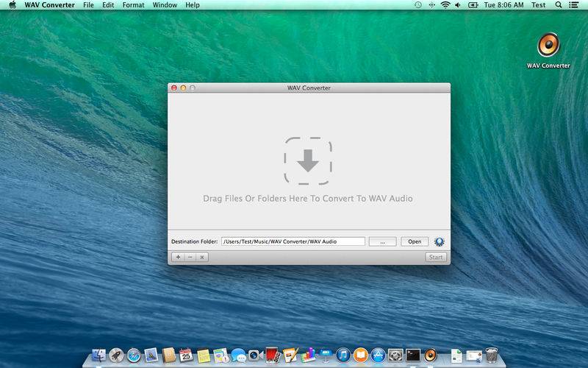Viewport: 588px width, 368px height.
Task: Open the App Store from Dock
Action: point(378,355)
